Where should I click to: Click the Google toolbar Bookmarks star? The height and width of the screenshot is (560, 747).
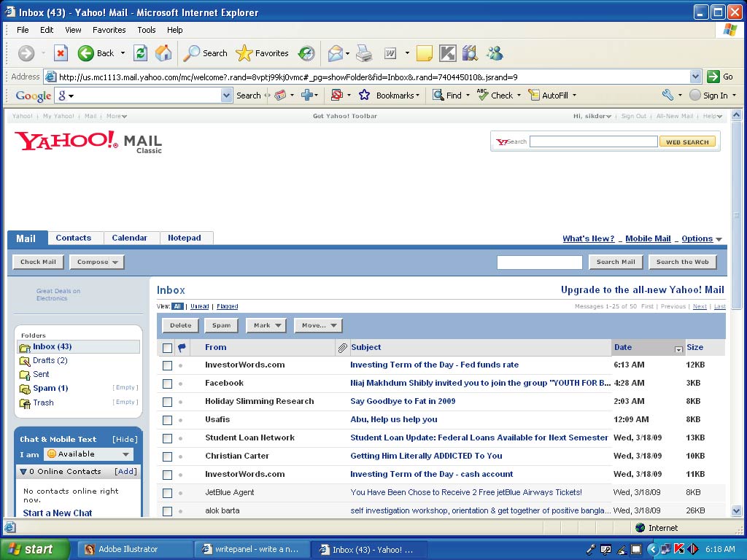365,96
